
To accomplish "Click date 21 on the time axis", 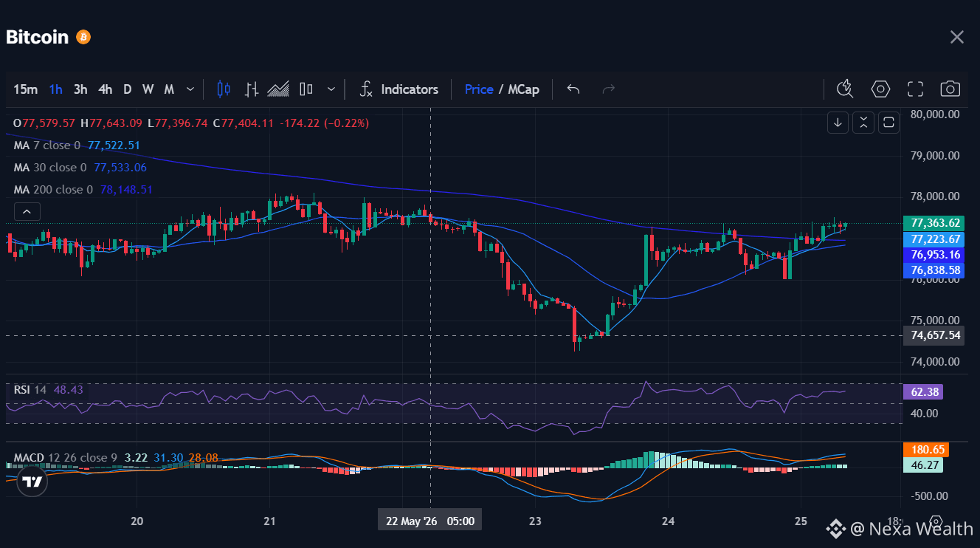I will point(269,521).
